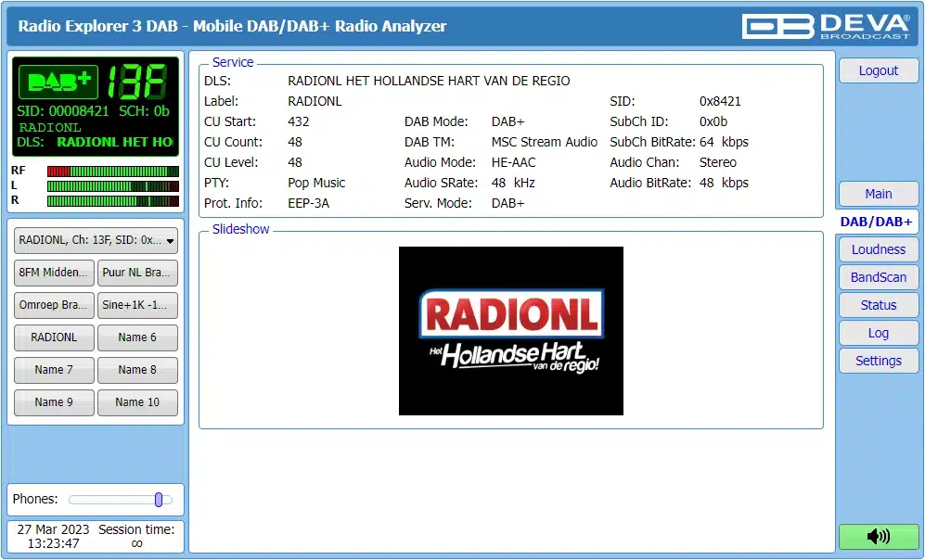
Task: Click preset button Name 8
Action: pos(137,370)
